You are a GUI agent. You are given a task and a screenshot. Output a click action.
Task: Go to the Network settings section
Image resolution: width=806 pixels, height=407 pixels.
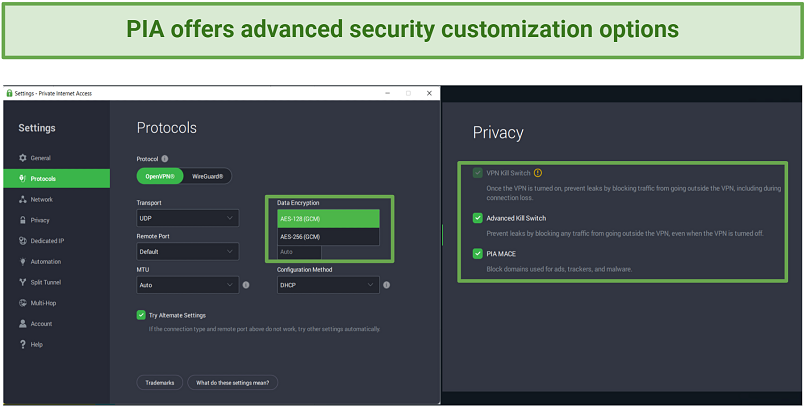(x=57, y=199)
